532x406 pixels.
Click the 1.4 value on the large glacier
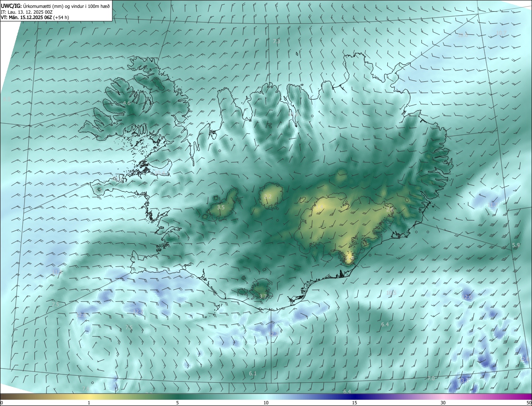320,206
